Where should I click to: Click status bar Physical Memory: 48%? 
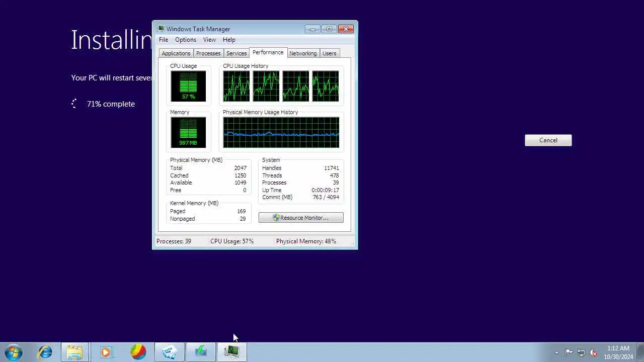click(x=306, y=241)
